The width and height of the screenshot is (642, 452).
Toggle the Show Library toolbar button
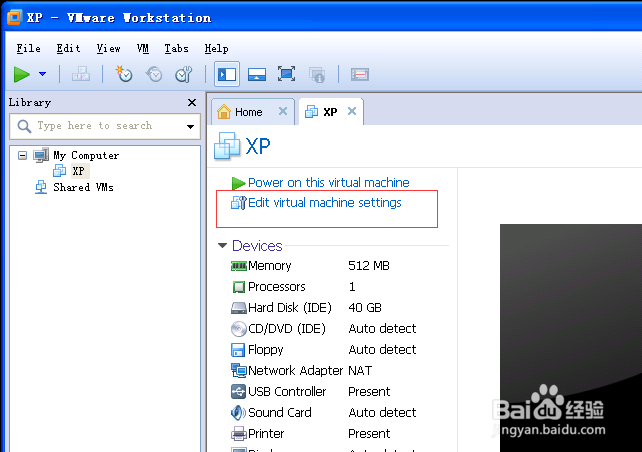coord(227,75)
